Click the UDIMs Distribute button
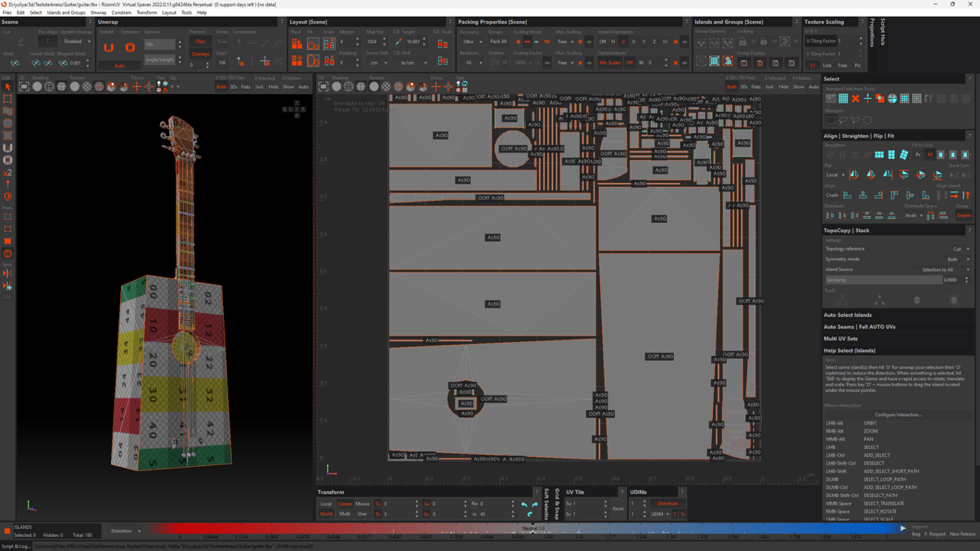The width and height of the screenshot is (980, 551). pyautogui.click(x=667, y=504)
